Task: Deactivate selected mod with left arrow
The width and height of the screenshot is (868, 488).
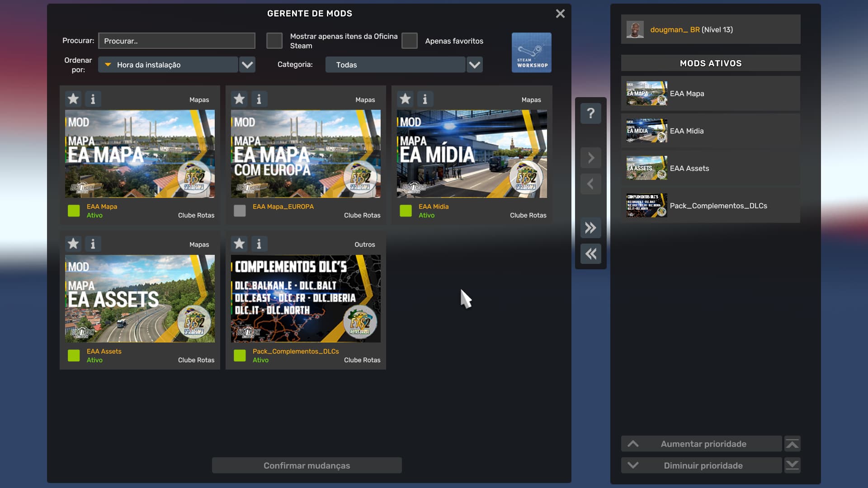Action: click(591, 184)
